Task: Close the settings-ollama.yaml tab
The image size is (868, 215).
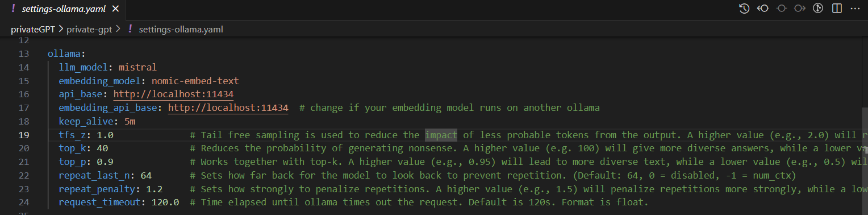Action: (115, 9)
